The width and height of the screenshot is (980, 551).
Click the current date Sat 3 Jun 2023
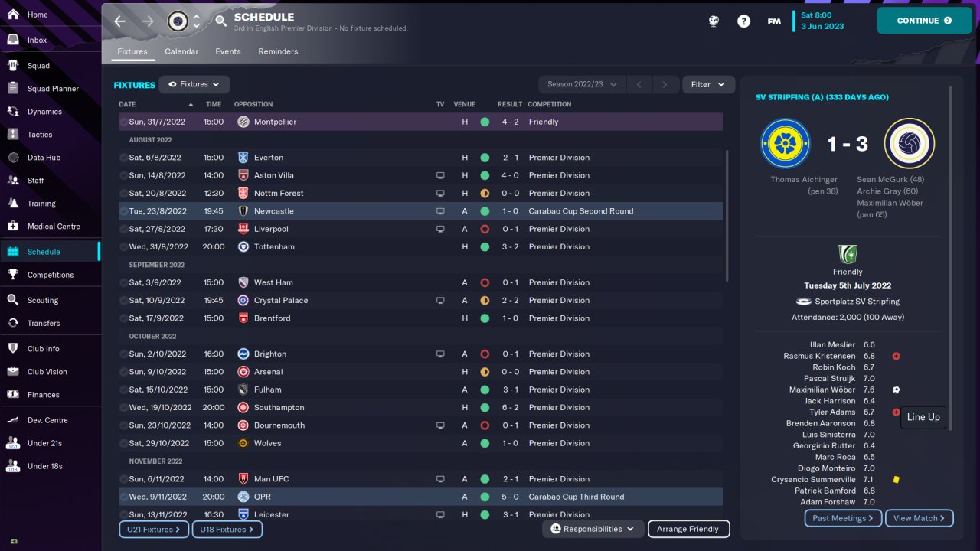(x=822, y=21)
